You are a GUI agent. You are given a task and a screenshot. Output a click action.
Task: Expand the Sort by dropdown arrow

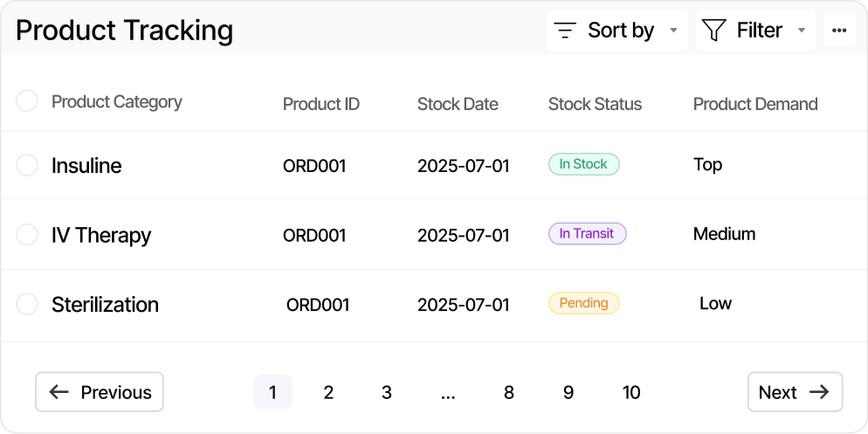673,31
